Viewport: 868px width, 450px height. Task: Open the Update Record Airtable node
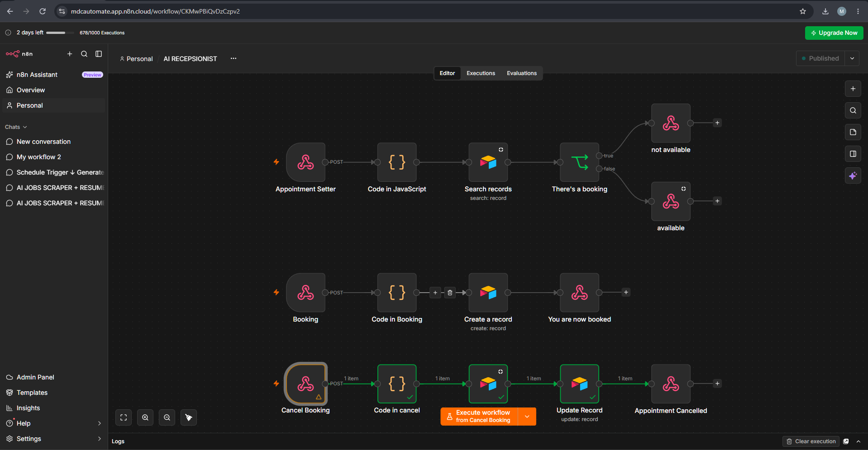point(580,384)
